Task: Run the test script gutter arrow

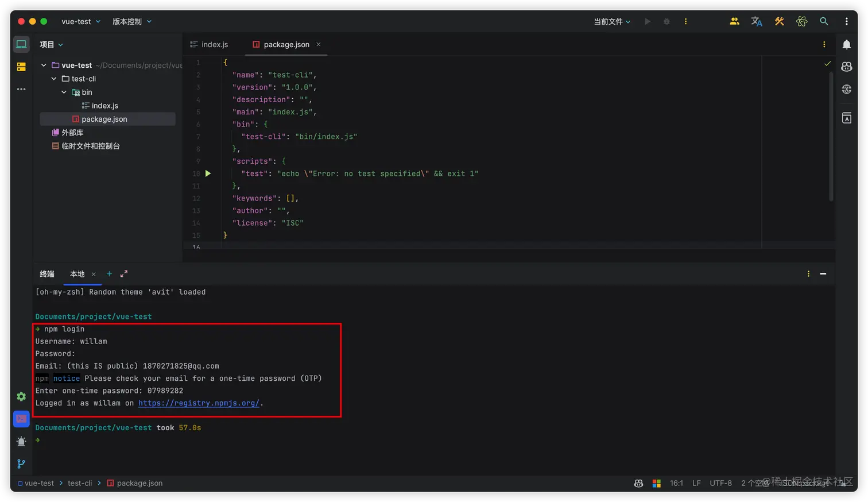Action: click(208, 173)
